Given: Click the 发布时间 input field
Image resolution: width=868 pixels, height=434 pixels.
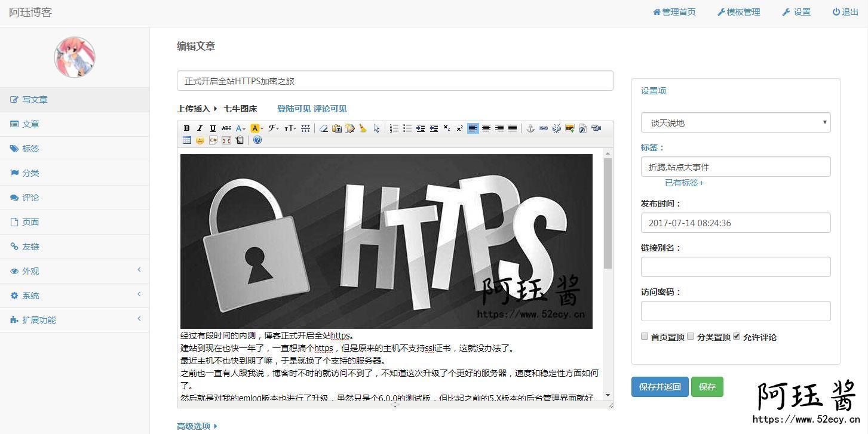Looking at the screenshot, I should [735, 223].
